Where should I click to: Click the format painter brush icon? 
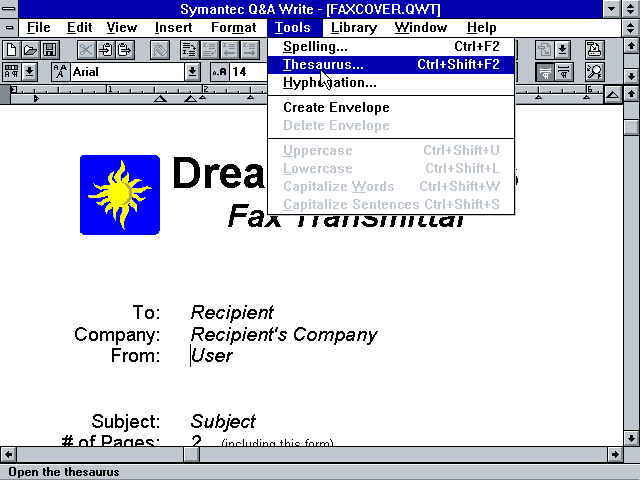(x=160, y=50)
